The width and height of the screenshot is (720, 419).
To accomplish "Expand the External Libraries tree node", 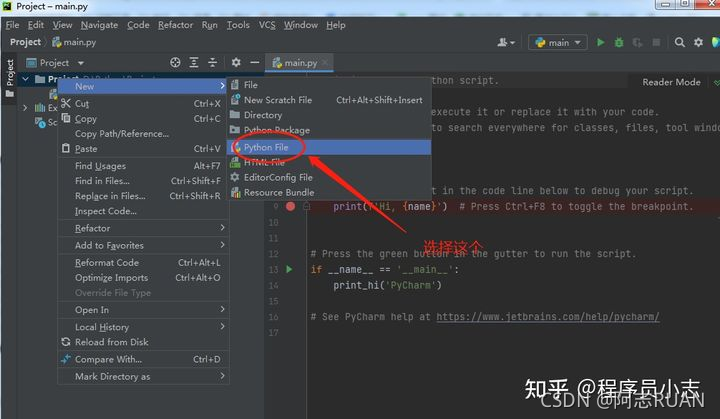I will click(25, 108).
